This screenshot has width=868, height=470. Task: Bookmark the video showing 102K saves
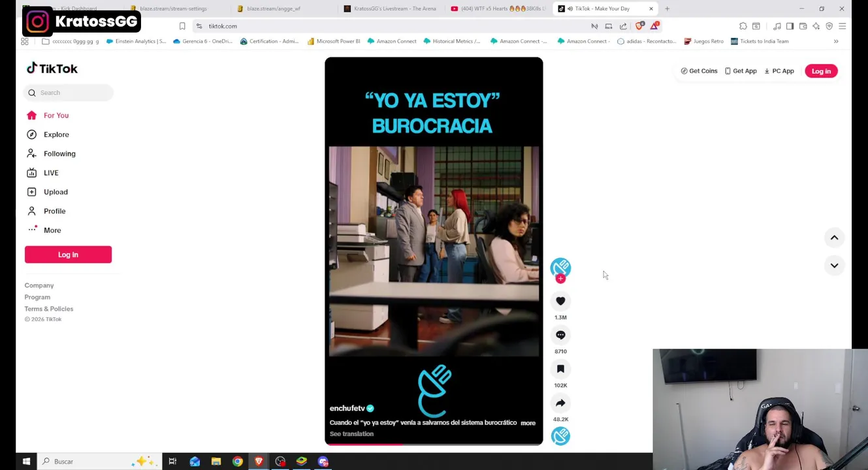(x=560, y=369)
